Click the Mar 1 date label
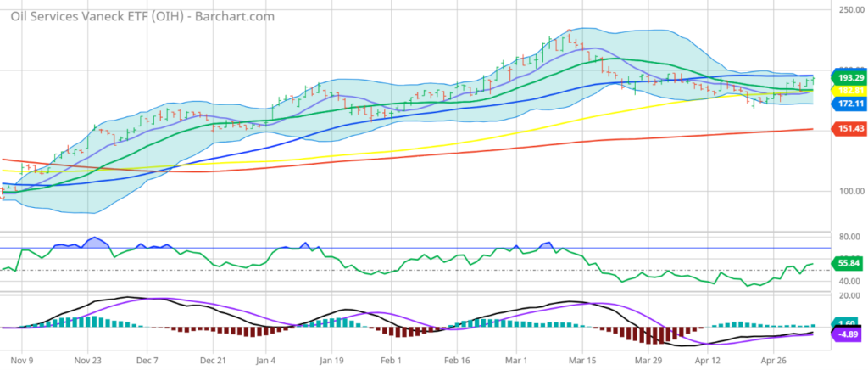Viewport: 868px width, 370px height. tap(516, 360)
